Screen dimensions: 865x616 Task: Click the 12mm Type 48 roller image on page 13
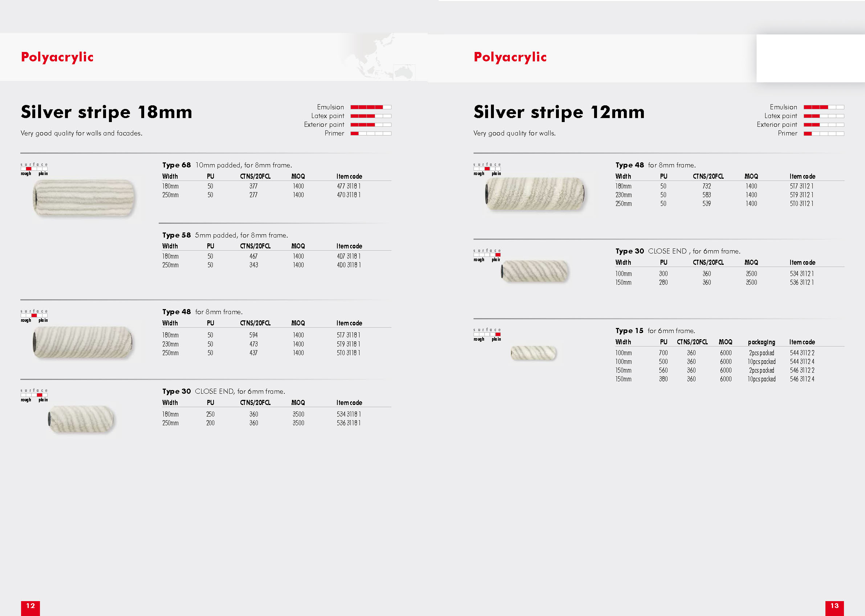(x=535, y=194)
